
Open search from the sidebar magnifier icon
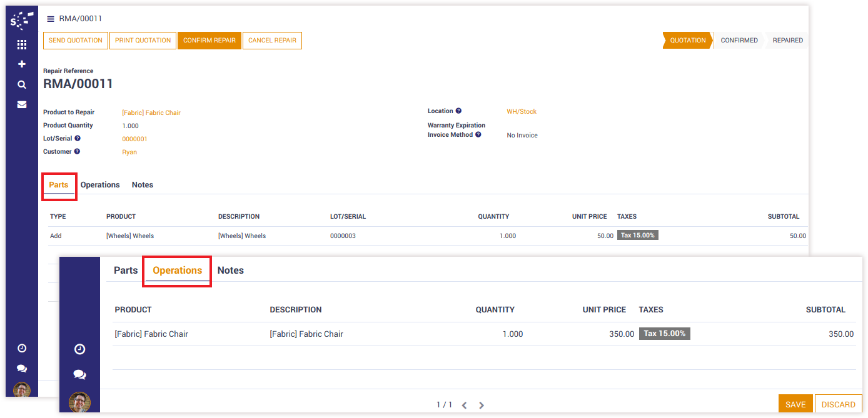pos(22,84)
